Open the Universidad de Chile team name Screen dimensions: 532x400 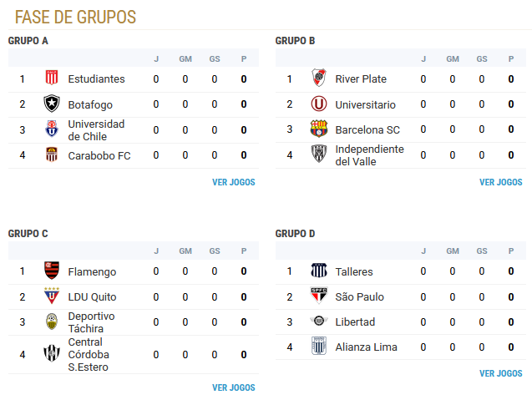96,130
